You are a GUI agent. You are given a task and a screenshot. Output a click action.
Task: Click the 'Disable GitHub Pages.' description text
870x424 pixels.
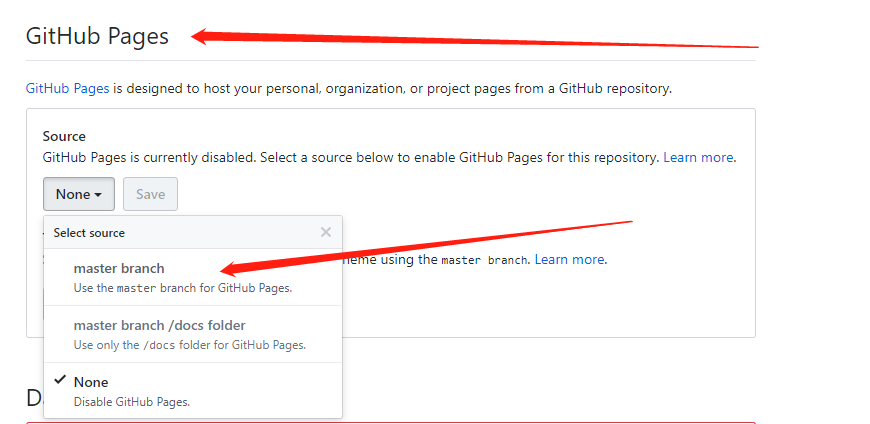pyautogui.click(x=131, y=402)
